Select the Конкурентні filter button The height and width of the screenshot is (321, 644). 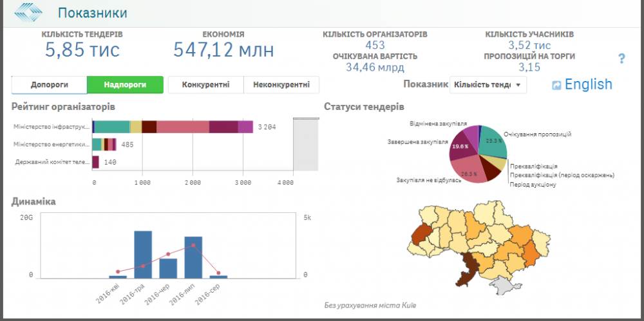(205, 84)
